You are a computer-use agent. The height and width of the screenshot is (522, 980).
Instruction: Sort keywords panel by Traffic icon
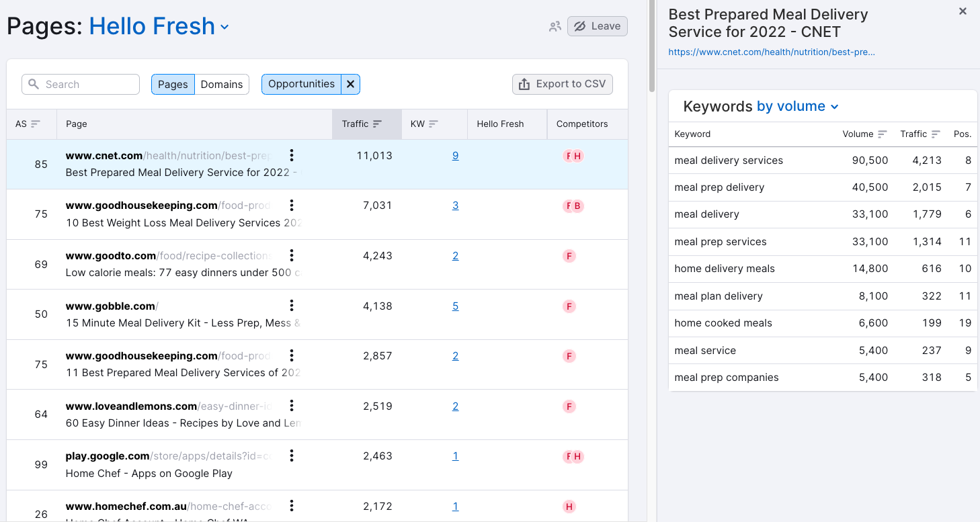pyautogui.click(x=936, y=134)
